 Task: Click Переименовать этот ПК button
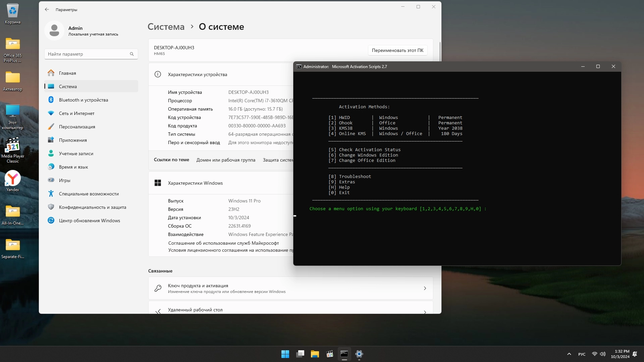[x=397, y=50]
